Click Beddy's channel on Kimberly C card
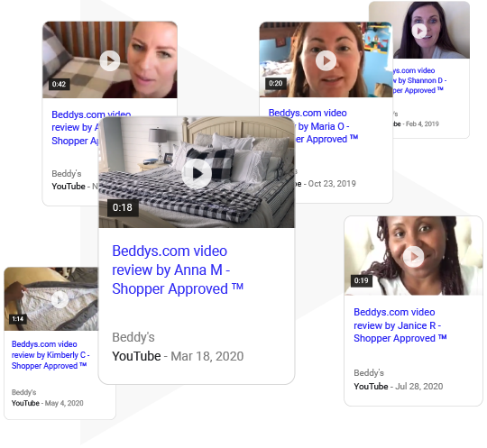The height and width of the screenshot is (448, 487). click(24, 392)
